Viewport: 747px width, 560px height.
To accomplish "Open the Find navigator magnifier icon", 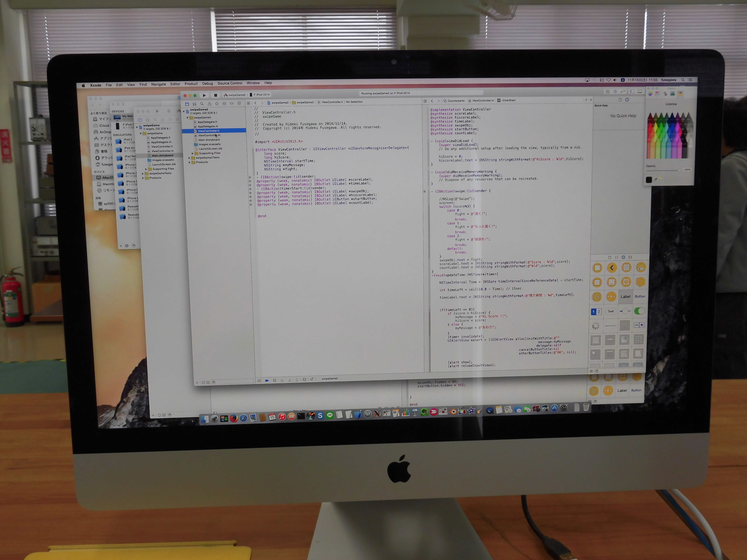I will [x=202, y=104].
